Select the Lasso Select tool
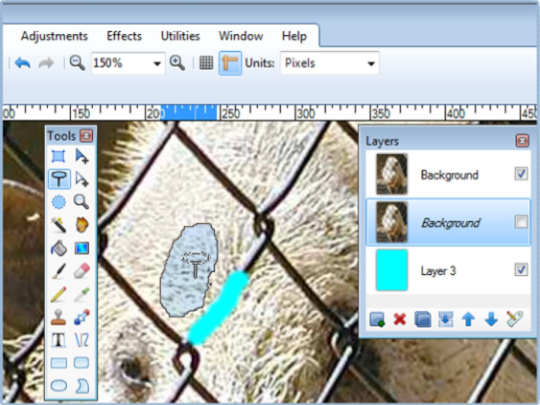The width and height of the screenshot is (540, 405). click(x=59, y=179)
